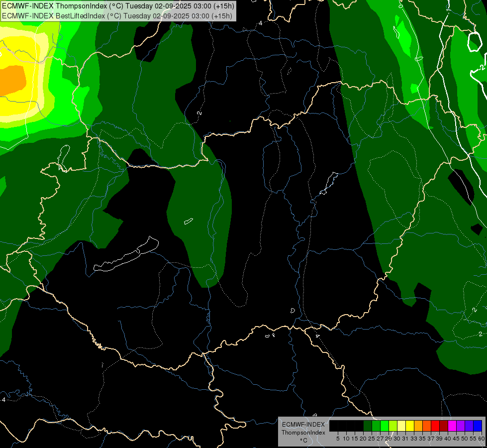Click the bright yellow legend swatch (31-33)
The height and width of the screenshot is (448, 487).
(x=410, y=426)
